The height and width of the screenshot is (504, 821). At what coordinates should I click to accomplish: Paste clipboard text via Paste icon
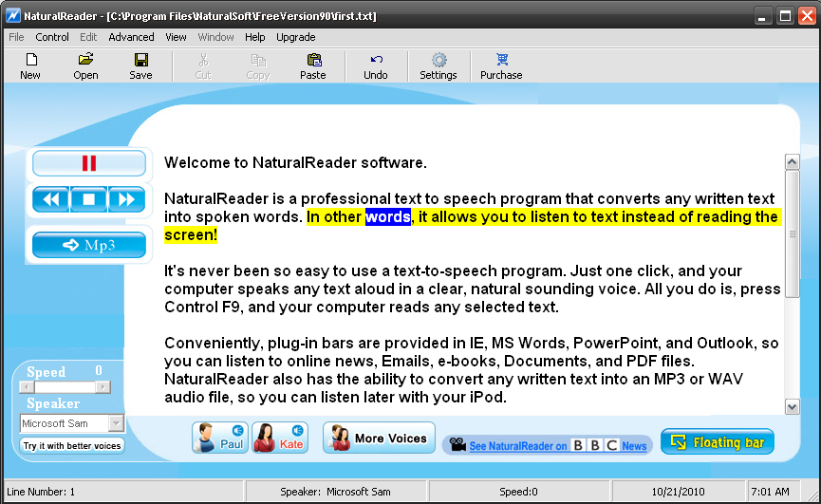(x=312, y=66)
